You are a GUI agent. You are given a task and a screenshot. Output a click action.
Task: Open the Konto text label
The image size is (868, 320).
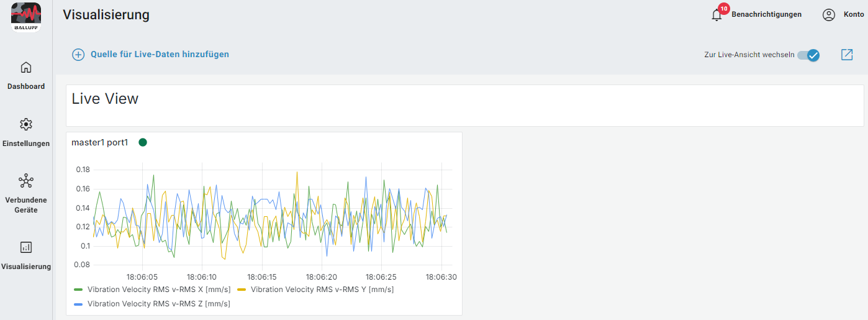853,14
